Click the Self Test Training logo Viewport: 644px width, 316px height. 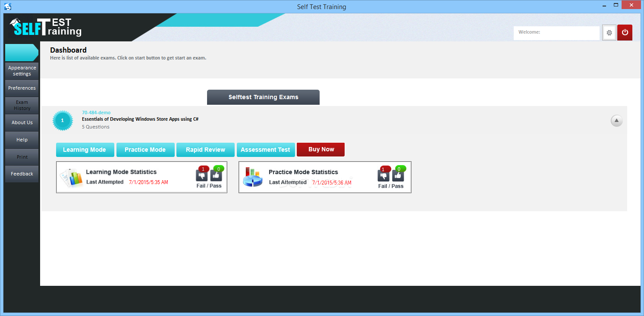tap(46, 27)
